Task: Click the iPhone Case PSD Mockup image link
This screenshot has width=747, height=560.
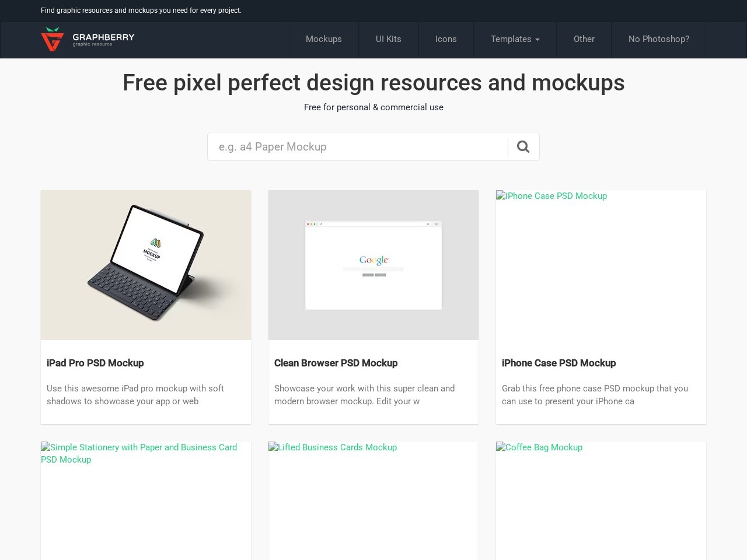Action: tap(551, 196)
